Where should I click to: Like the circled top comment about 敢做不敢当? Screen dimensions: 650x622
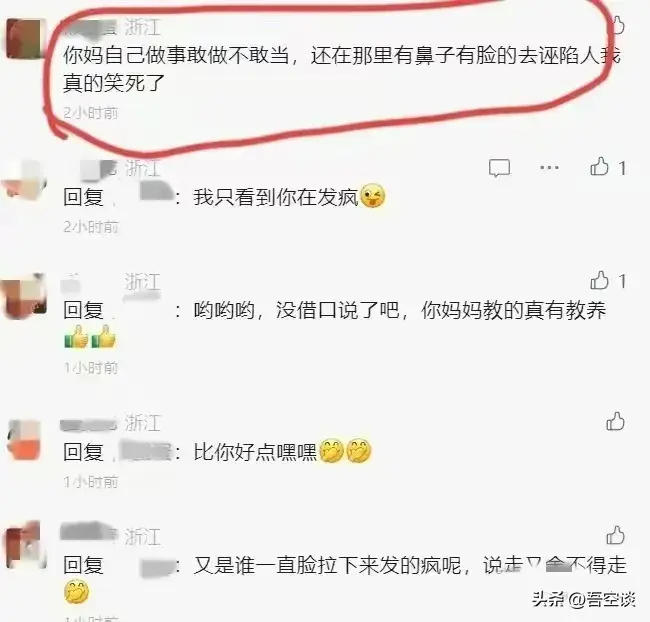[616, 25]
